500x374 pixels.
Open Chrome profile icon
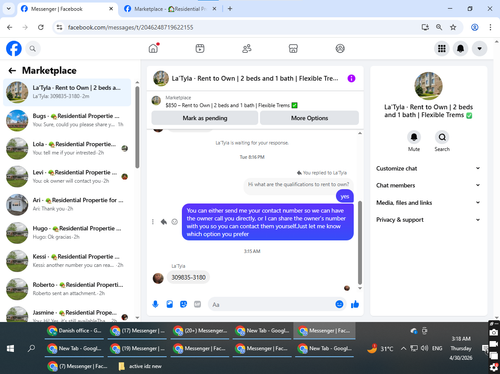(x=475, y=27)
